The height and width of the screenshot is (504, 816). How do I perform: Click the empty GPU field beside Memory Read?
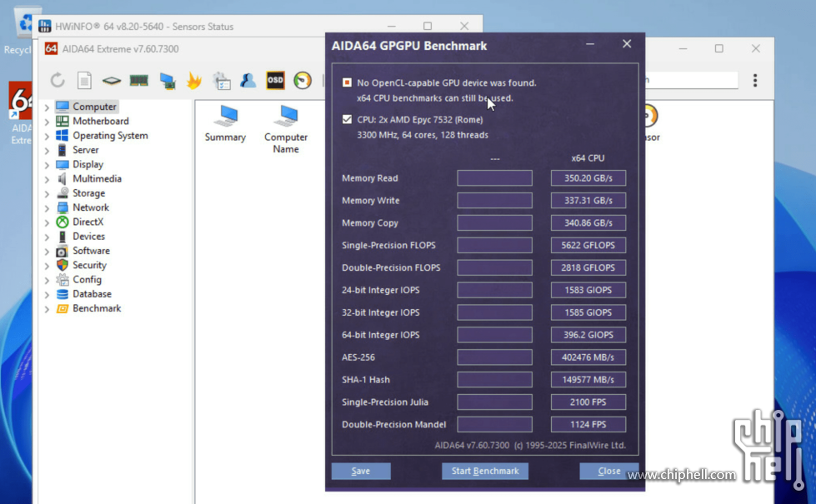click(494, 178)
